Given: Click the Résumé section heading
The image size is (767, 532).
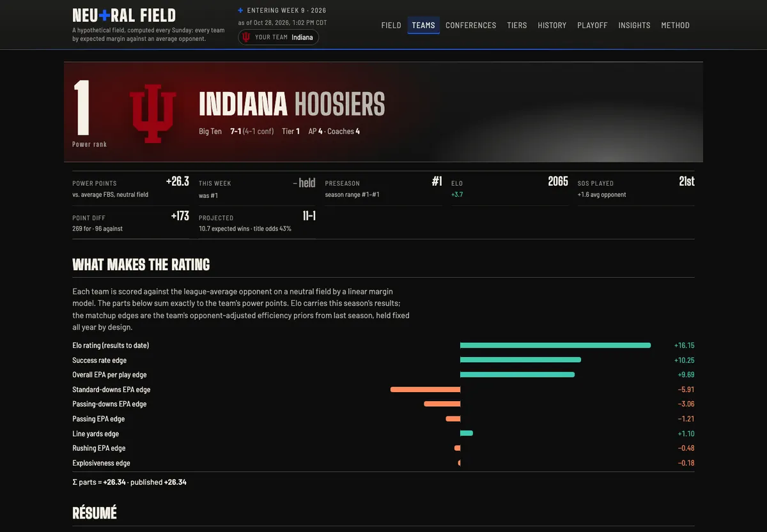Looking at the screenshot, I should tap(95, 513).
